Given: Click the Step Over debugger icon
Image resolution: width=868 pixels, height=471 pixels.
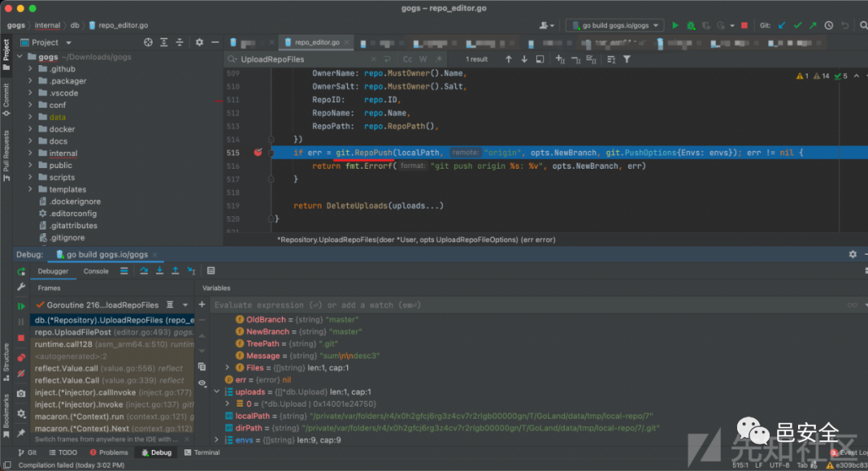Looking at the screenshot, I should point(143,272).
